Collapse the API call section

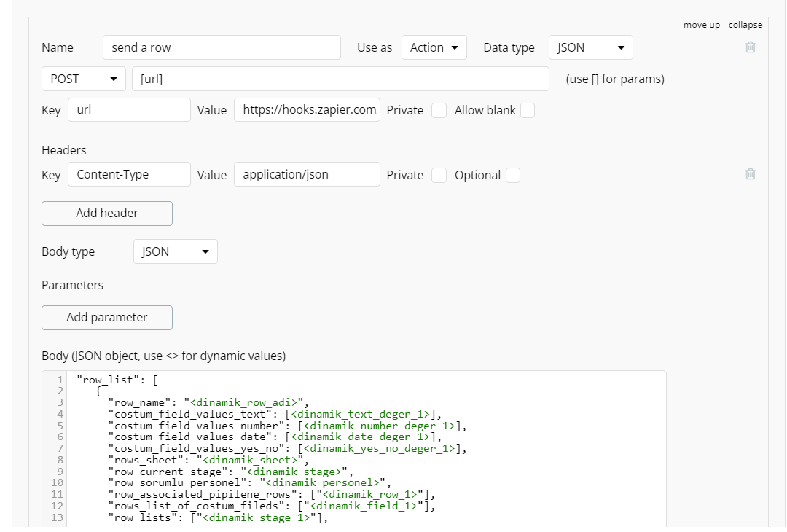click(745, 25)
